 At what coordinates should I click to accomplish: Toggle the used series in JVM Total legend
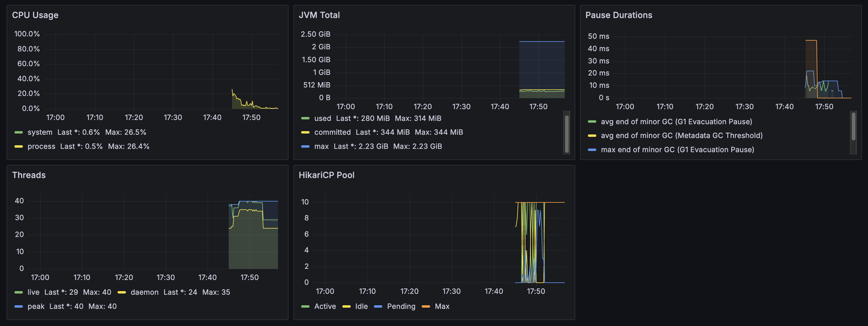(322, 118)
